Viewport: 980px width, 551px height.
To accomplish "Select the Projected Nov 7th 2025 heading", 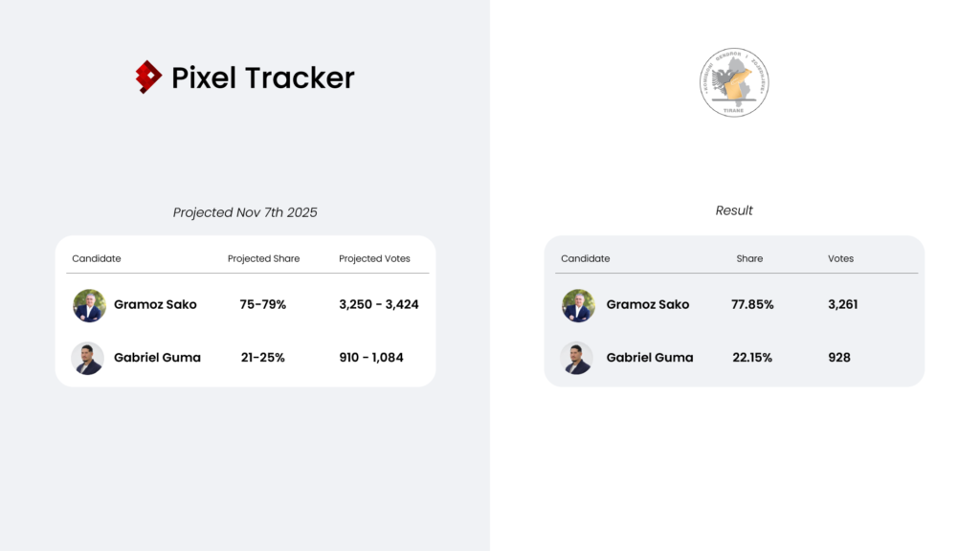I will (245, 212).
